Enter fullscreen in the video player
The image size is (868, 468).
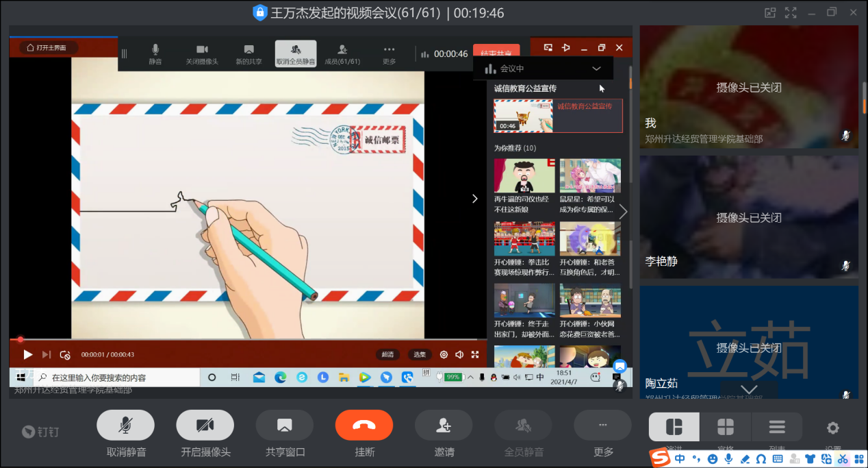click(474, 354)
